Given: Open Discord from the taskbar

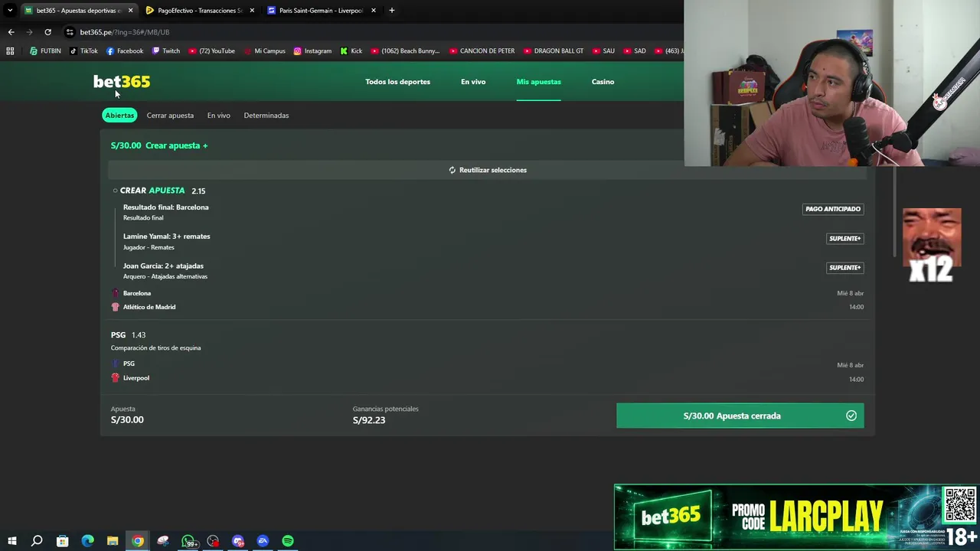Looking at the screenshot, I should [x=238, y=541].
